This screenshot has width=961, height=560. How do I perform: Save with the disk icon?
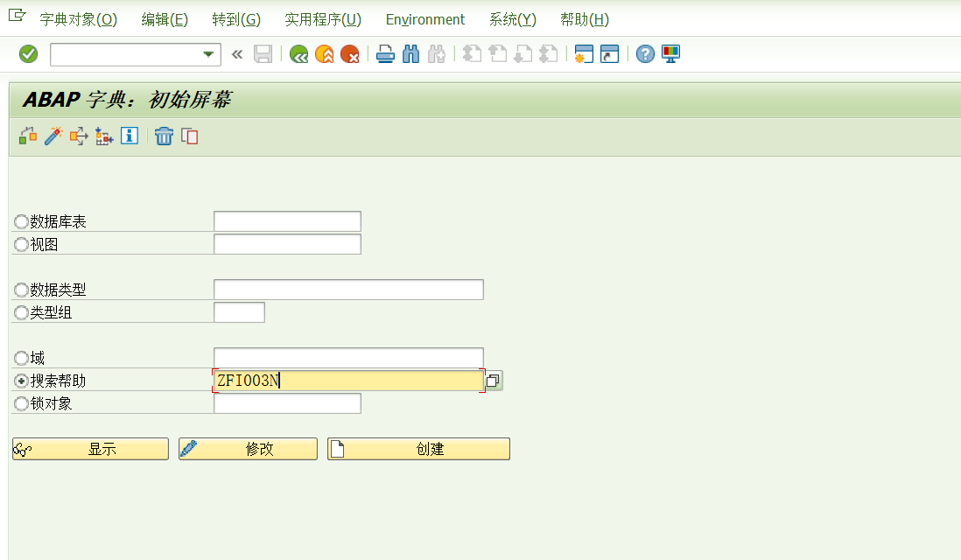tap(263, 53)
